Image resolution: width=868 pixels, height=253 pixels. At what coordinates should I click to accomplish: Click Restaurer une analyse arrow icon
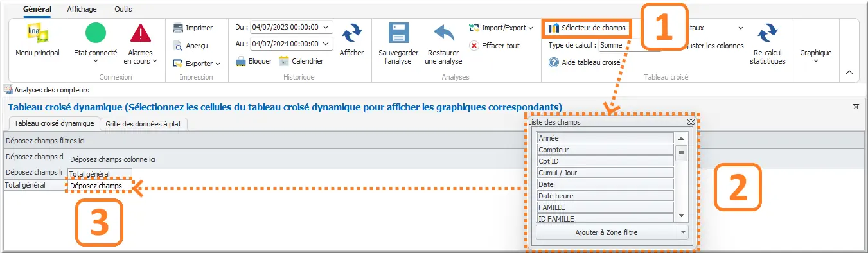coord(443,33)
